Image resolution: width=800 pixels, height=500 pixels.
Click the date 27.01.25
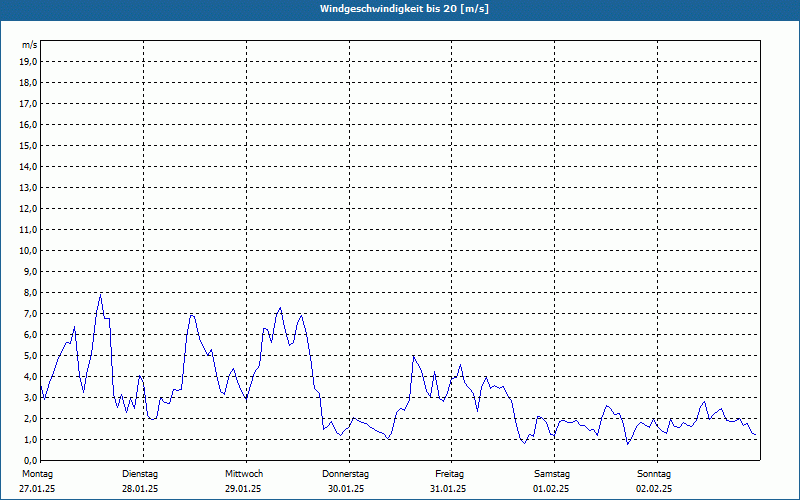[37, 489]
